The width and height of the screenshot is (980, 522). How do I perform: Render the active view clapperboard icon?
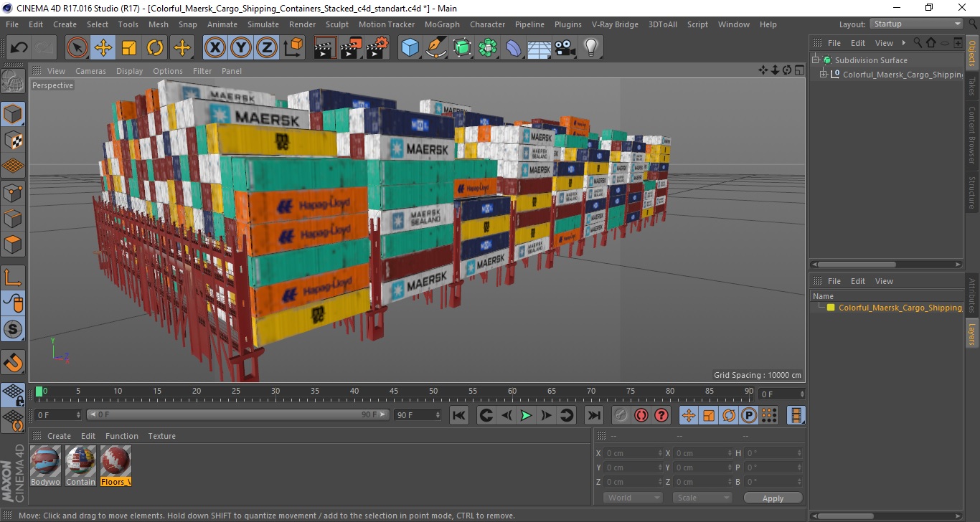pos(326,48)
